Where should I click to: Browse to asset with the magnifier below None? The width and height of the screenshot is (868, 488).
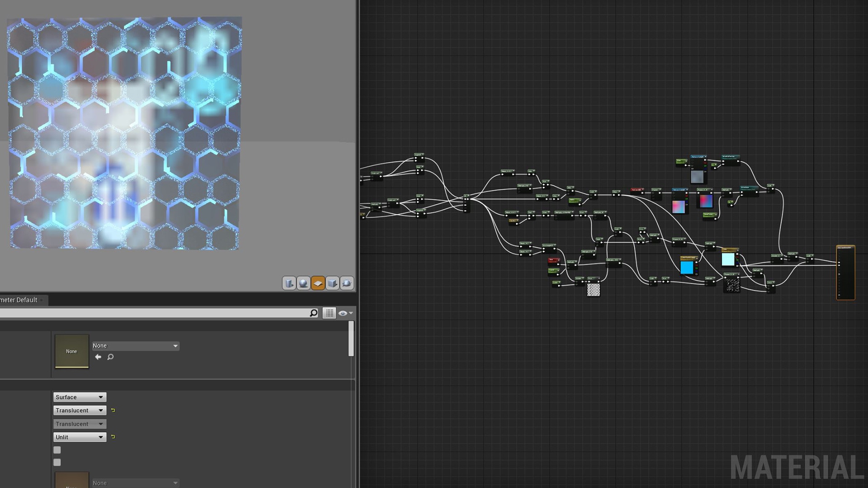(110, 357)
